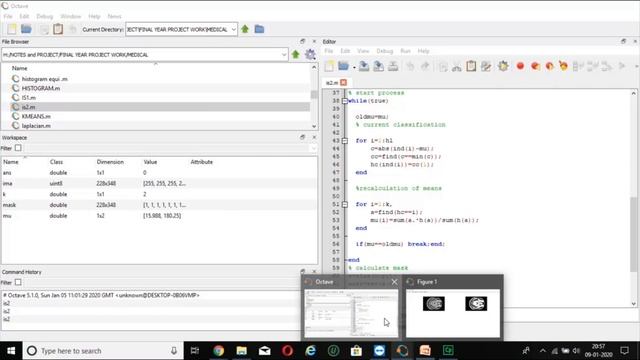Viewport: 640px width, 360px height.
Task: Go to parent directory in File Browser
Action: (296, 54)
